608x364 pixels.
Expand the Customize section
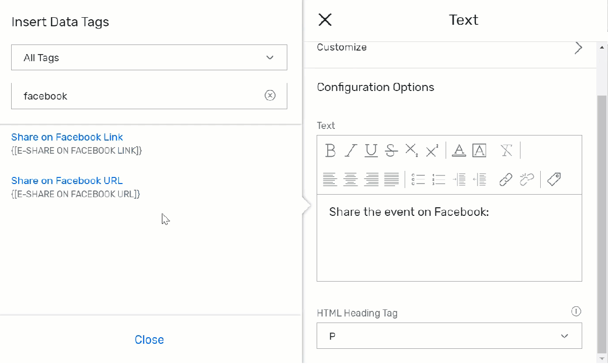(x=578, y=48)
